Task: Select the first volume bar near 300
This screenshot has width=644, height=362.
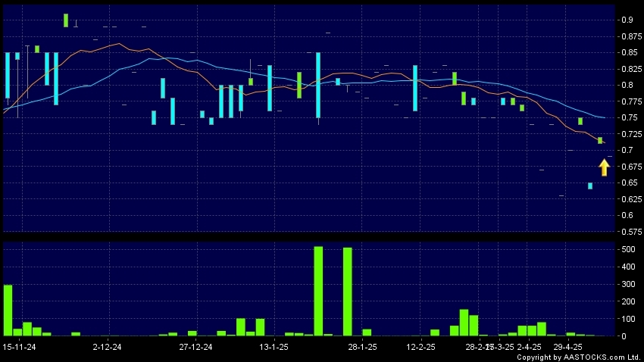Action: click(8, 311)
